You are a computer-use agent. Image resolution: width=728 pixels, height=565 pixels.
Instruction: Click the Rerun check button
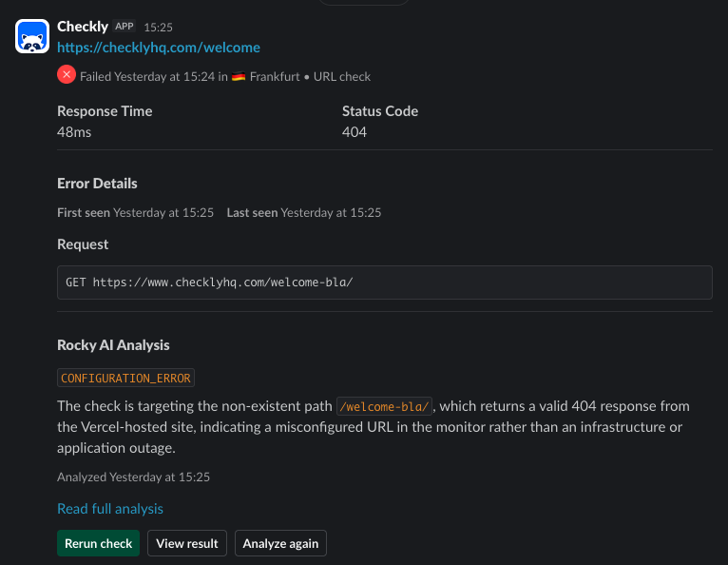click(x=99, y=543)
